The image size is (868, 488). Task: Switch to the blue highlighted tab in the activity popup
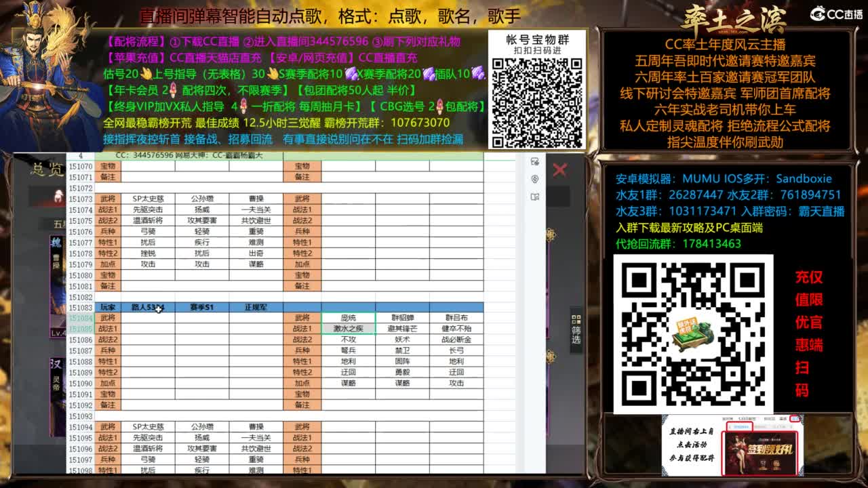tap(743, 427)
